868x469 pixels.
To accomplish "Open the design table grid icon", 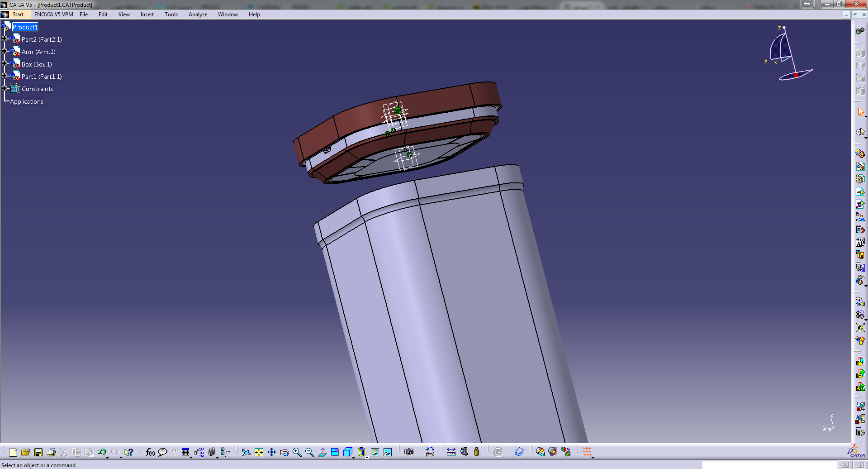I will (185, 452).
